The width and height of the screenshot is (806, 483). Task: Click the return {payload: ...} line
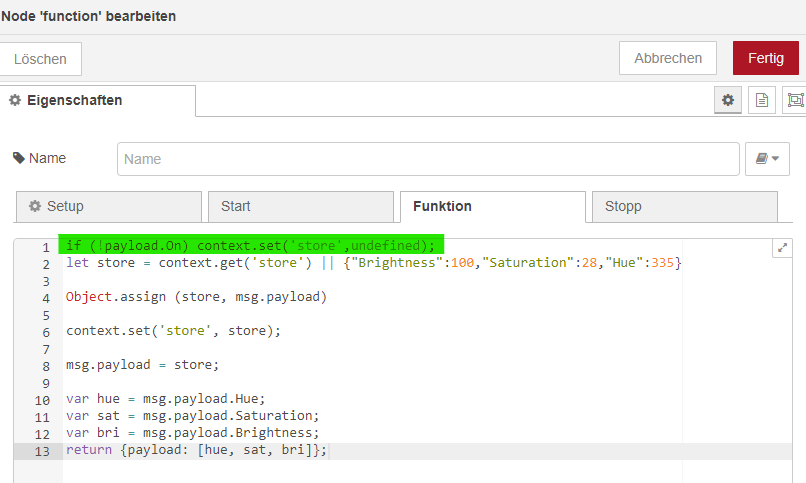pos(196,450)
